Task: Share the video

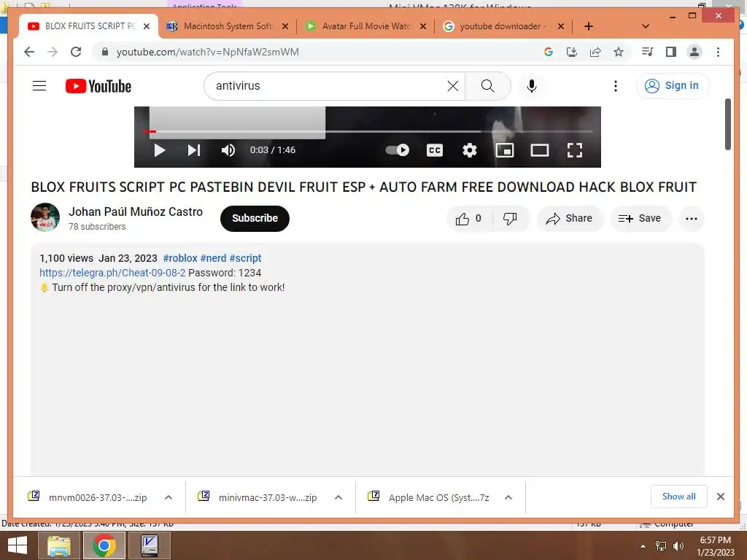Action: pyautogui.click(x=570, y=219)
